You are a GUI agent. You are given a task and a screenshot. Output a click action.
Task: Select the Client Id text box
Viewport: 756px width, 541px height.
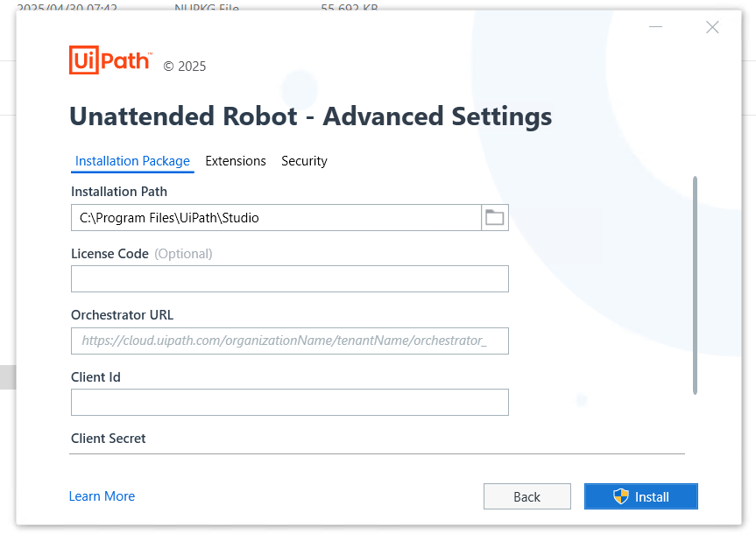(289, 403)
